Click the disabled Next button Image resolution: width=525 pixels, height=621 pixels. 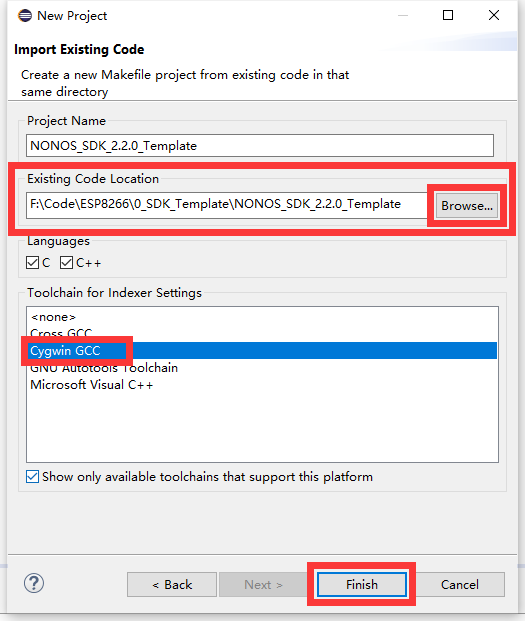263,584
